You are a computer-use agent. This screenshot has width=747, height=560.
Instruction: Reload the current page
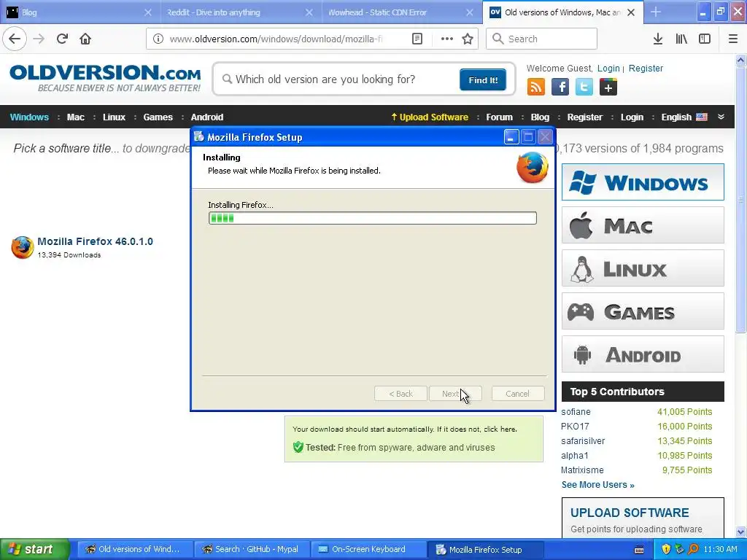point(62,39)
